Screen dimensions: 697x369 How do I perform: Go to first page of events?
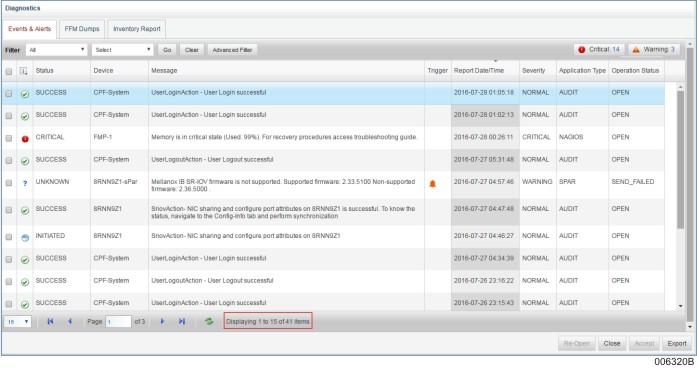[50, 321]
